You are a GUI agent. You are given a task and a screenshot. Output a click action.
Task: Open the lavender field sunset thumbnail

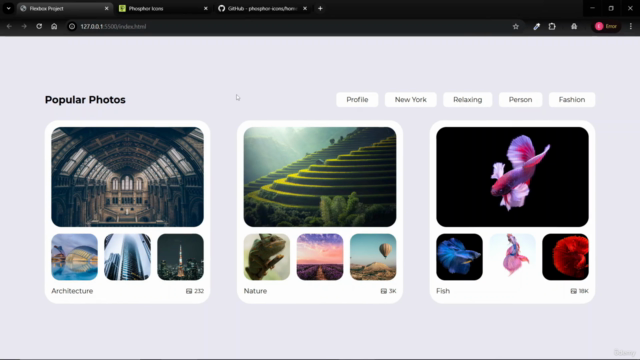320,257
